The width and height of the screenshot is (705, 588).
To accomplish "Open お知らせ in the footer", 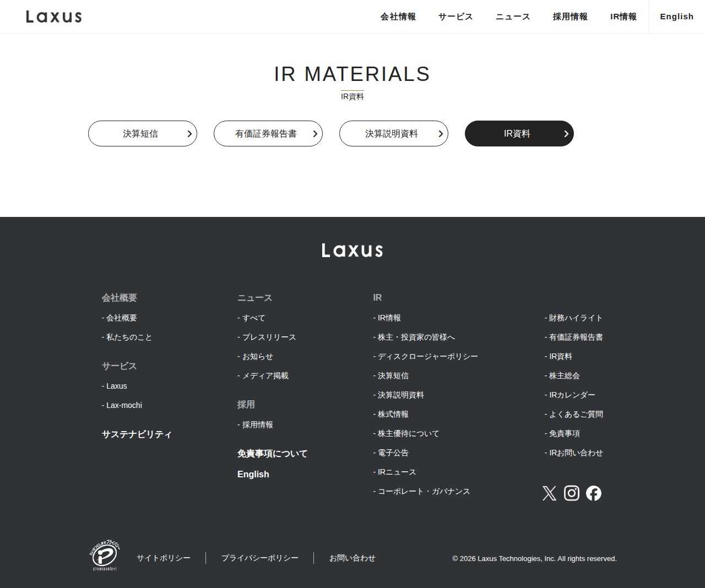I will 255,357.
